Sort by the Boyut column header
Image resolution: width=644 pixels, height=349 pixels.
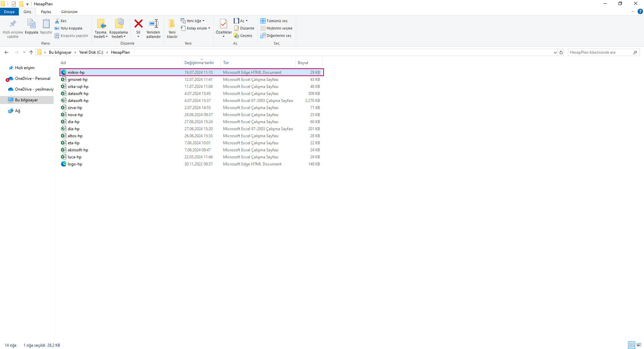pyautogui.click(x=309, y=63)
